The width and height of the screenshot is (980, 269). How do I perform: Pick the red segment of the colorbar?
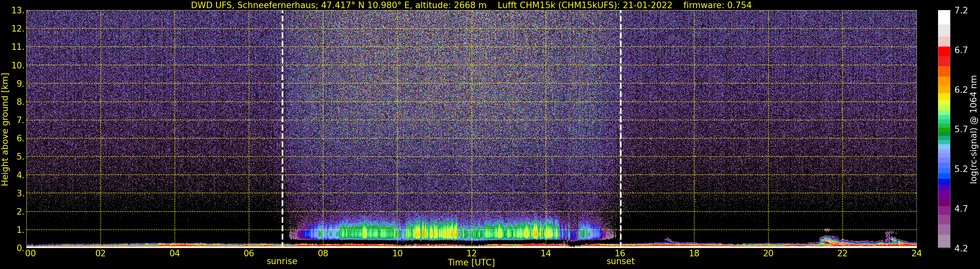click(944, 51)
